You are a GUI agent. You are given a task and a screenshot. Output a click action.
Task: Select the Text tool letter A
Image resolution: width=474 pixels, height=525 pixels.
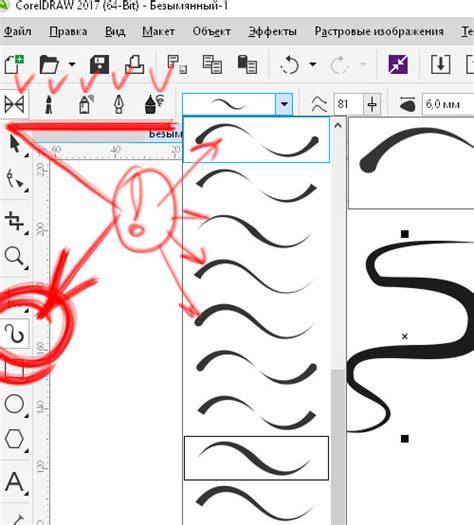click(15, 482)
